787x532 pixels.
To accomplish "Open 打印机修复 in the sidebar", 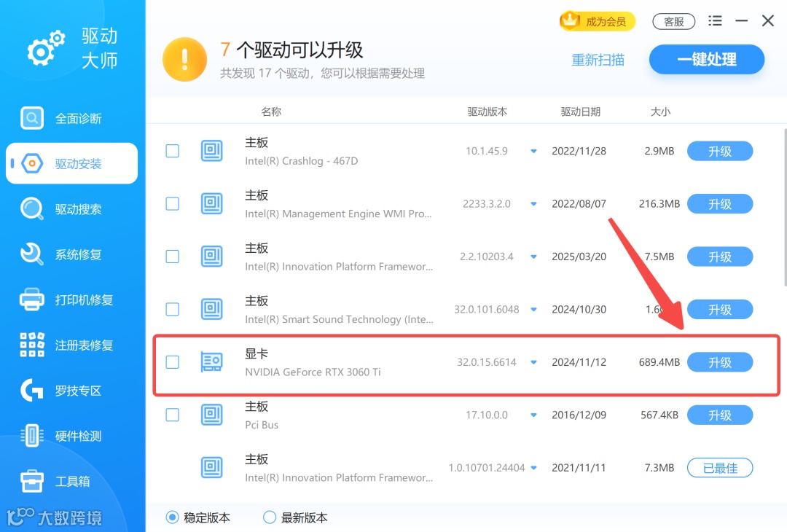I will click(x=71, y=300).
